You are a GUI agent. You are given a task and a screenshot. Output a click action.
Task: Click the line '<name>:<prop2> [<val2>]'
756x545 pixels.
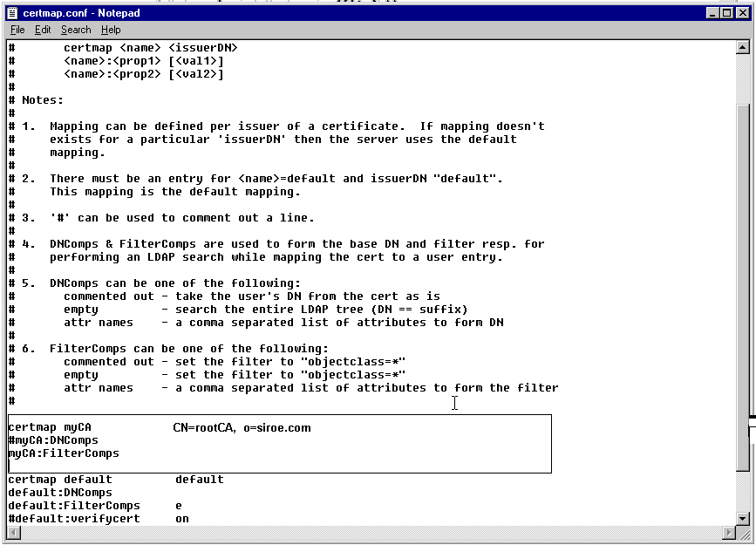click(x=144, y=74)
